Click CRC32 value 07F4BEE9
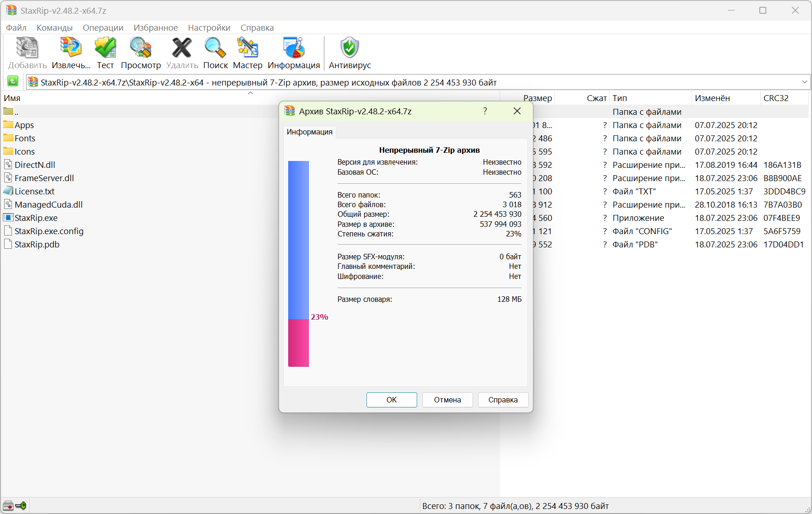Viewport: 812px width, 514px height. pyautogui.click(x=782, y=218)
